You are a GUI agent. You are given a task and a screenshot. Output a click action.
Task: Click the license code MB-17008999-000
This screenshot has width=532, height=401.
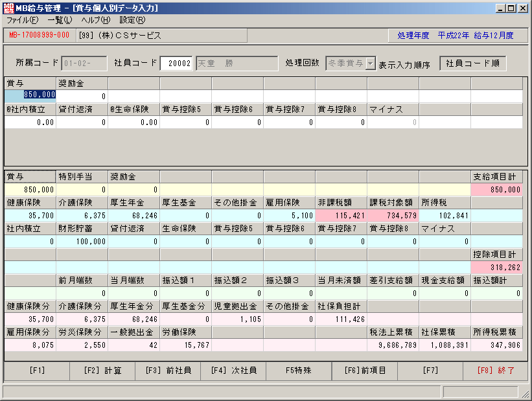click(39, 35)
